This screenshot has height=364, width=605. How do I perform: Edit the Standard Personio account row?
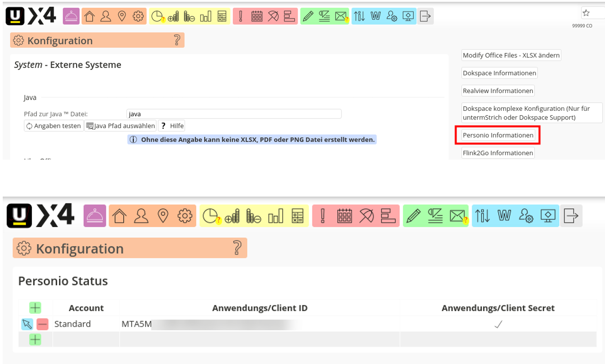27,324
